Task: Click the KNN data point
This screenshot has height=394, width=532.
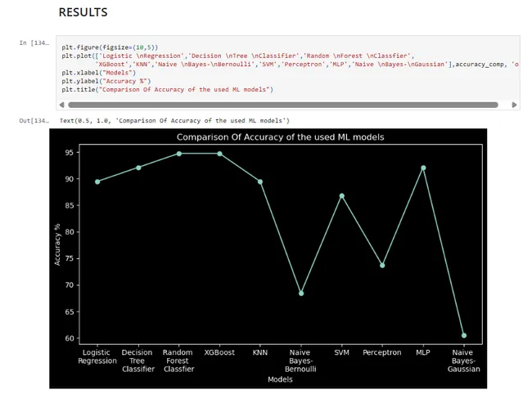Action: (260, 182)
